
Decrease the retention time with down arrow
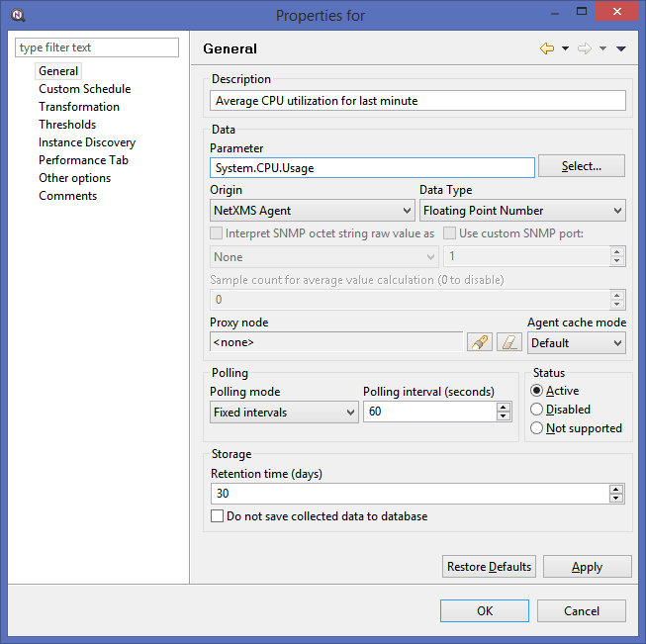pos(617,499)
